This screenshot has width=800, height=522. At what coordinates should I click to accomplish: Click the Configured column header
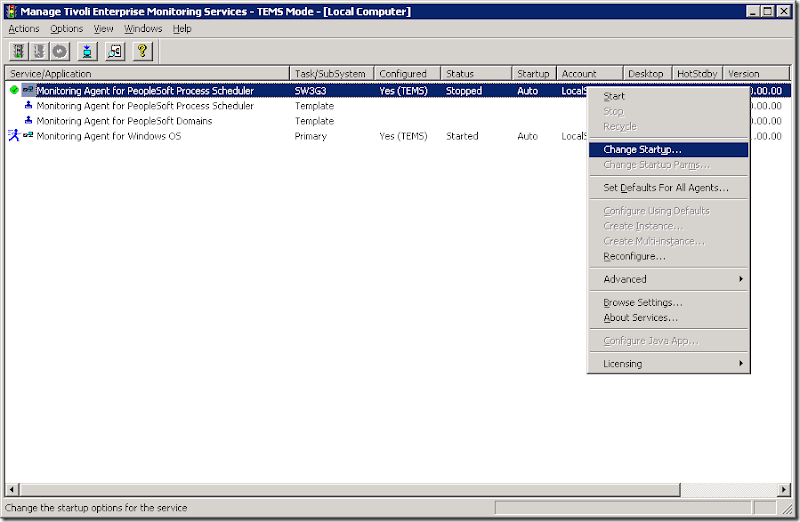[407, 73]
